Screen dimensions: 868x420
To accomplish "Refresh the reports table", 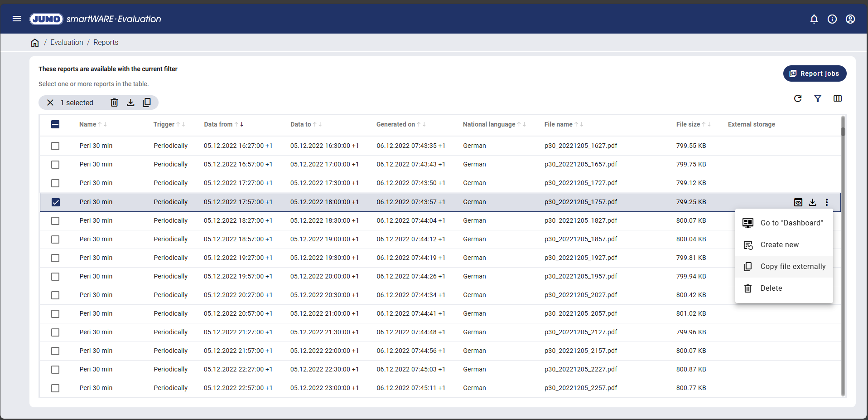I will pos(797,98).
